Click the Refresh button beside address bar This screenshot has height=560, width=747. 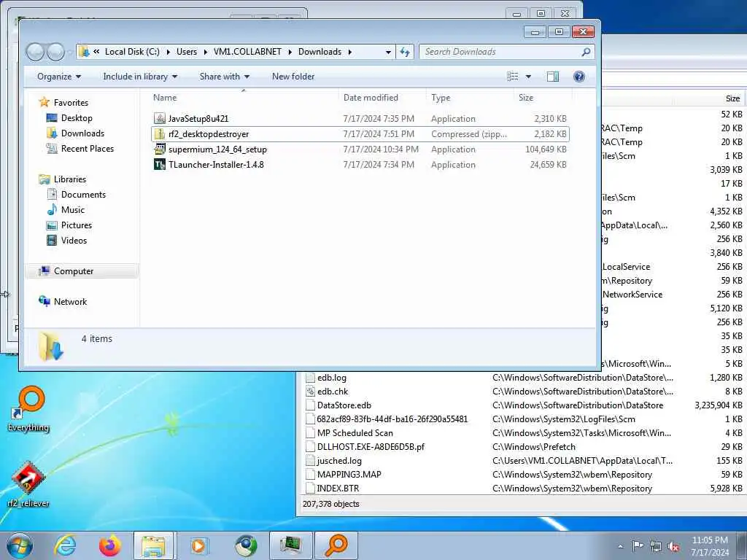coord(404,52)
